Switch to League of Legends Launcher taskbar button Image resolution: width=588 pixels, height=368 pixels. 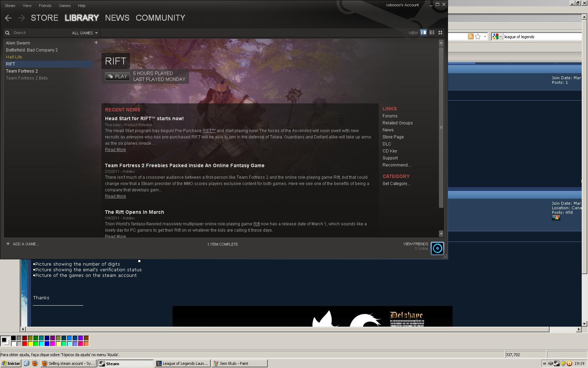point(182,363)
